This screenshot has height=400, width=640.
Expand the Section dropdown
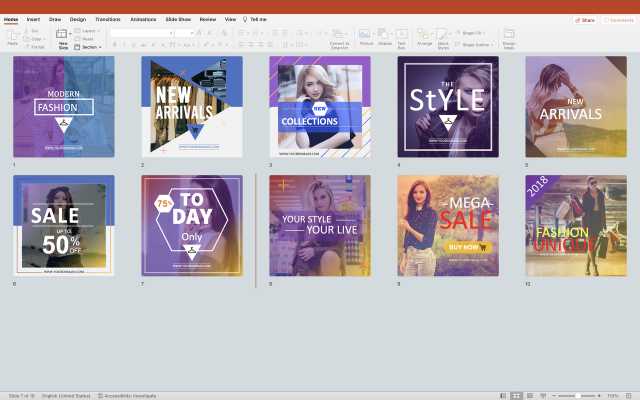[90, 47]
